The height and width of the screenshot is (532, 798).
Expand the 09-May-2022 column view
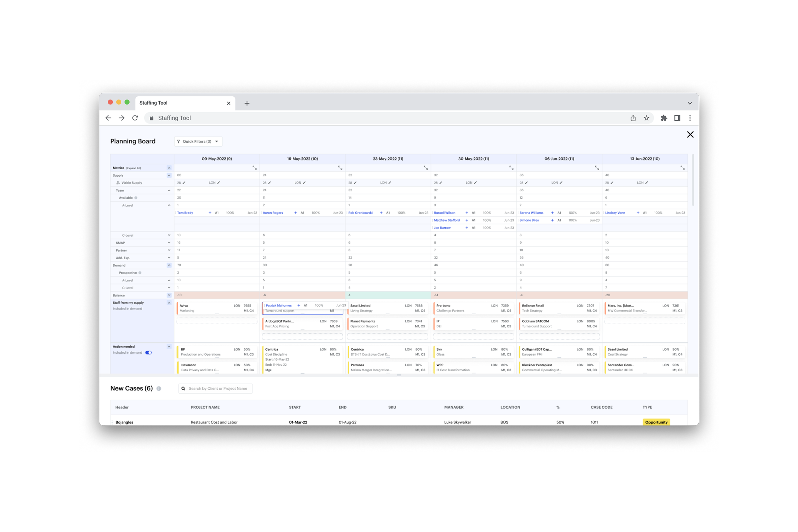pos(254,168)
